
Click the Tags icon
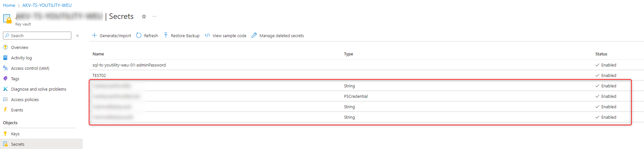pyautogui.click(x=6, y=79)
